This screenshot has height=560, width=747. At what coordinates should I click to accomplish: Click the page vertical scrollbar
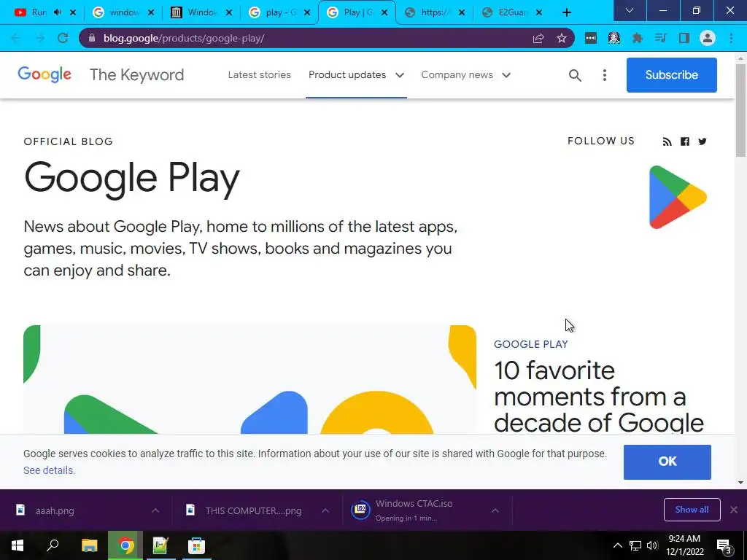[740, 109]
